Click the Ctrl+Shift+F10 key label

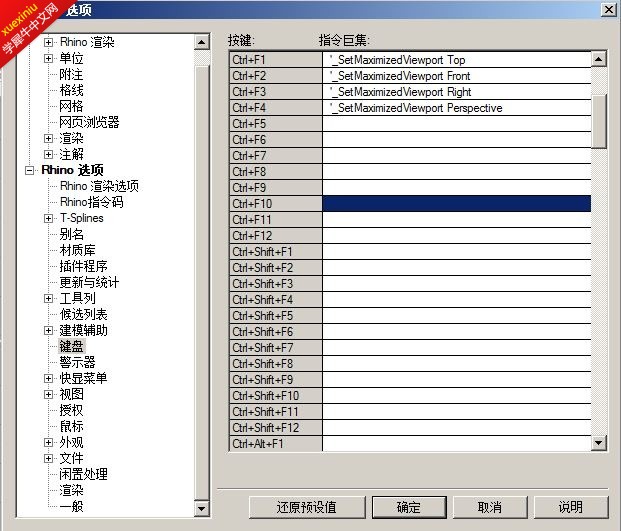[x=276, y=396]
